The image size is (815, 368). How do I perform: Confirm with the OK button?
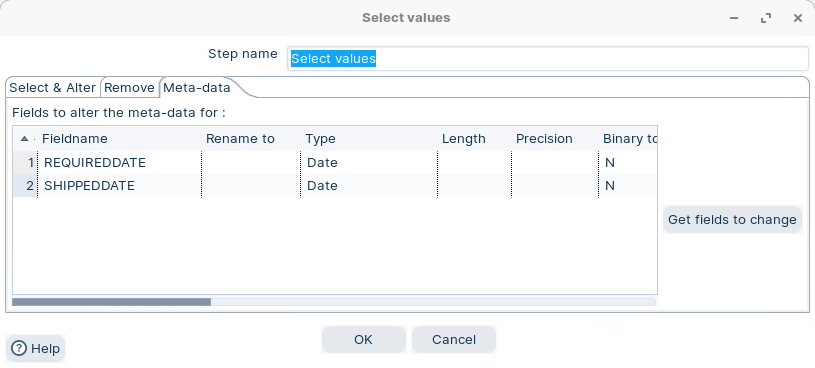pyautogui.click(x=363, y=339)
